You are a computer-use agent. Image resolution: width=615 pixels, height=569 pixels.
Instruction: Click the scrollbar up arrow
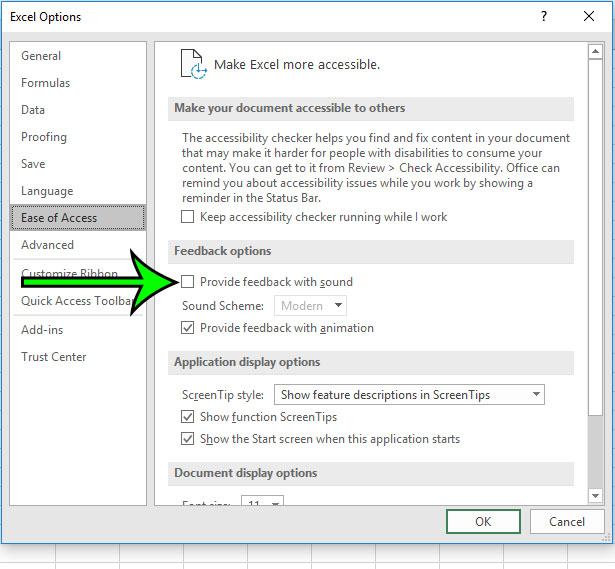(595, 51)
